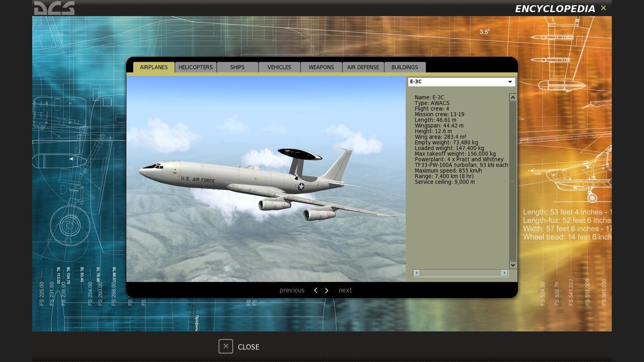644x362 pixels.
Task: Click the 'Height: 12.6 m' line
Action: pyautogui.click(x=433, y=131)
